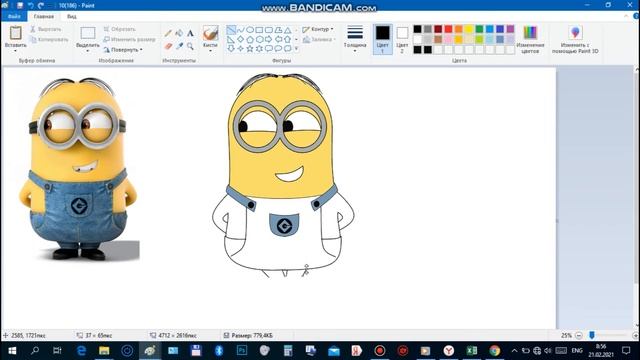Open the Заливка fill dropdown
Viewport: 640px width, 360px height.
click(319, 40)
